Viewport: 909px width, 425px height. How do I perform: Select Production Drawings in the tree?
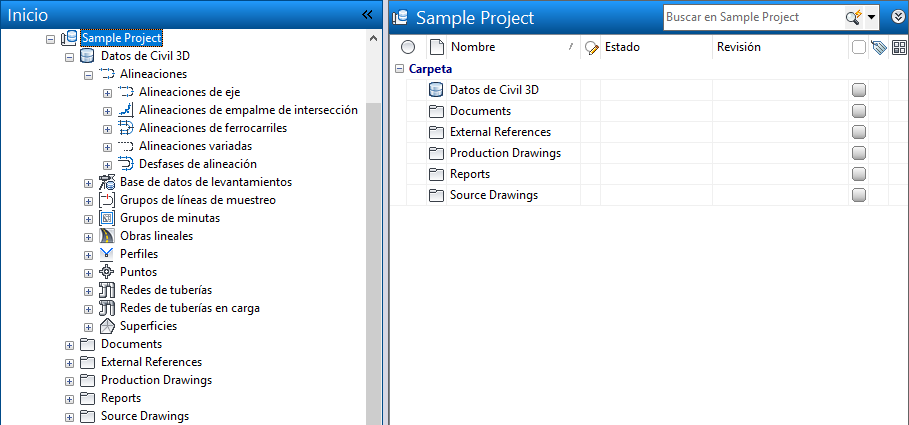pos(156,380)
